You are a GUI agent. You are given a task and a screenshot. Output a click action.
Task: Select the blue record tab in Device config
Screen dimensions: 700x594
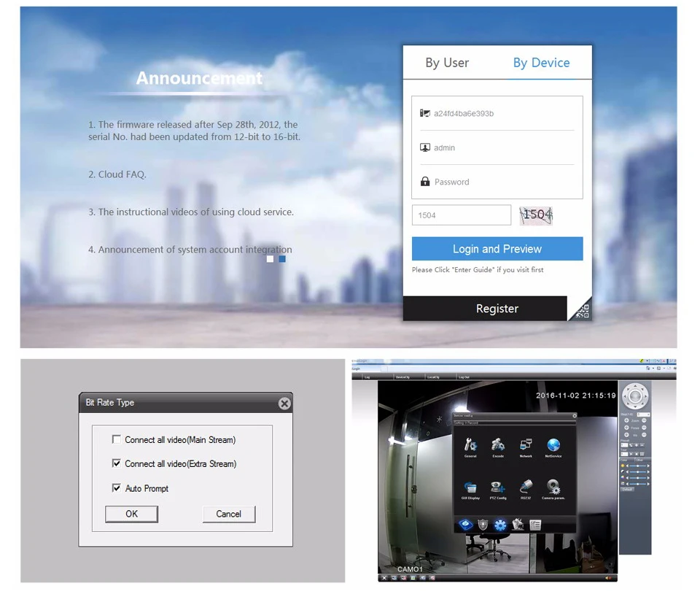click(x=465, y=525)
